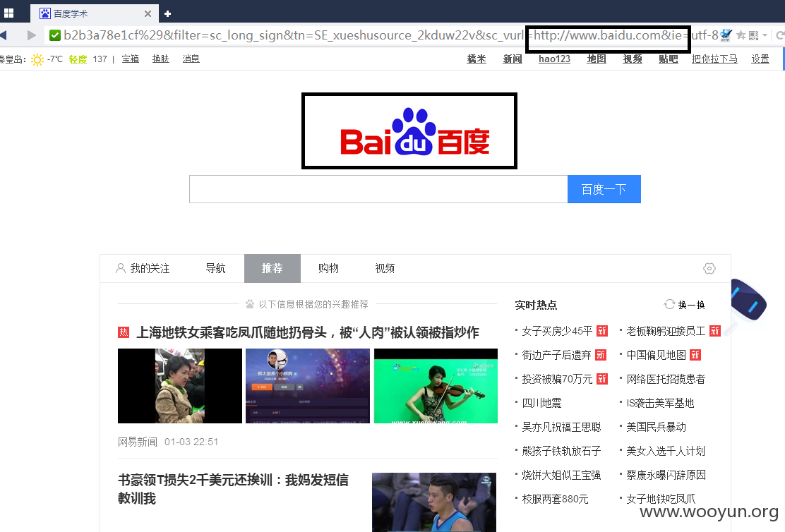Open hot topic 老板鞠躬迎接员工
Screen dimensions: 785x532
[x=666, y=331]
